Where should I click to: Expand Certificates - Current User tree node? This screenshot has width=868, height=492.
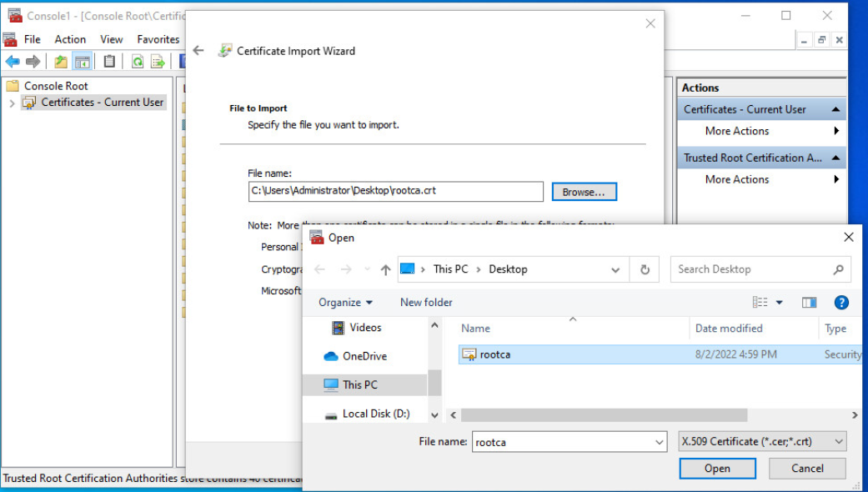12,103
